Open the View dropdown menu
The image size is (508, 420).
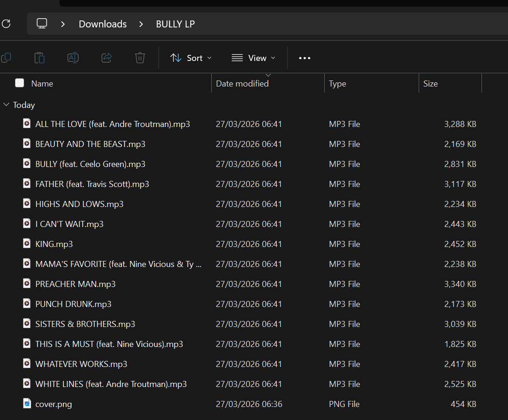[254, 58]
